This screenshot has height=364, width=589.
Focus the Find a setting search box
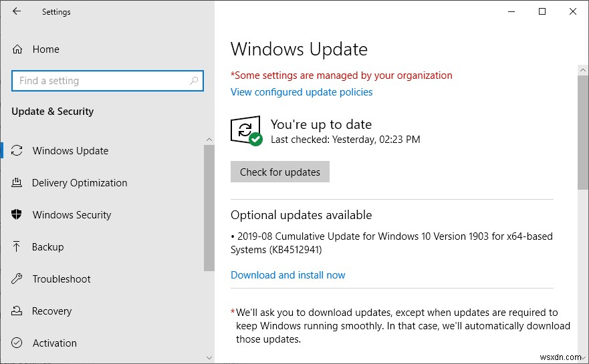pos(100,81)
